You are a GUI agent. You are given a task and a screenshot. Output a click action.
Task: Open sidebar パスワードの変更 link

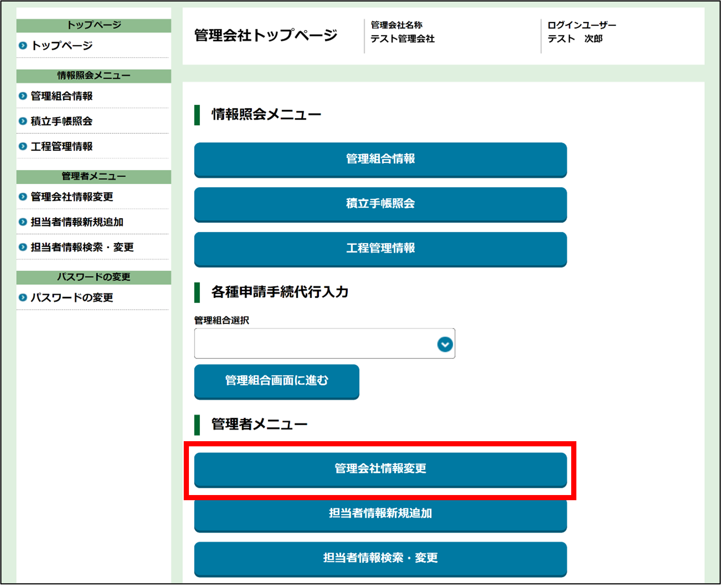tap(72, 297)
